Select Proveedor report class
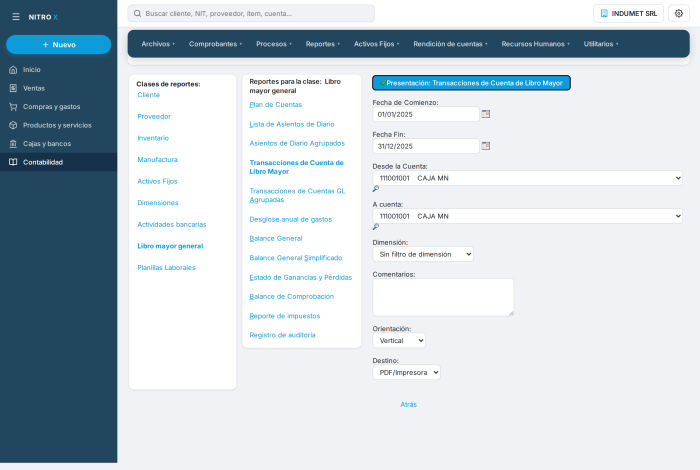Image resolution: width=700 pixels, height=470 pixels. tap(154, 116)
